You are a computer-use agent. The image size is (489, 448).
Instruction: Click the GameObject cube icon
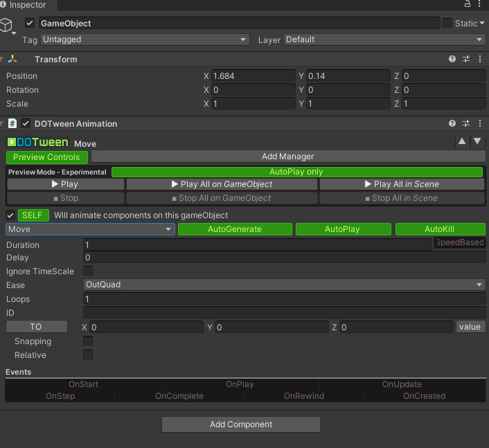point(6,25)
